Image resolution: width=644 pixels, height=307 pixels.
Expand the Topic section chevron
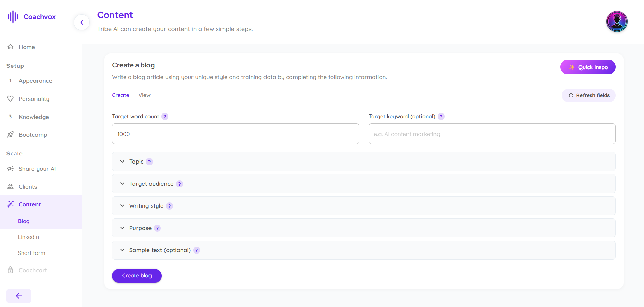pos(122,162)
